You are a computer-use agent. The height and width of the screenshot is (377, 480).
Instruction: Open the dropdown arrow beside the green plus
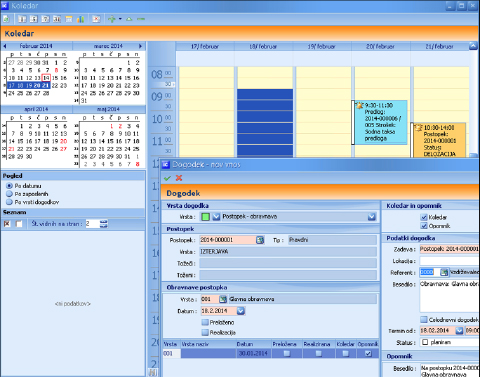pos(120,19)
